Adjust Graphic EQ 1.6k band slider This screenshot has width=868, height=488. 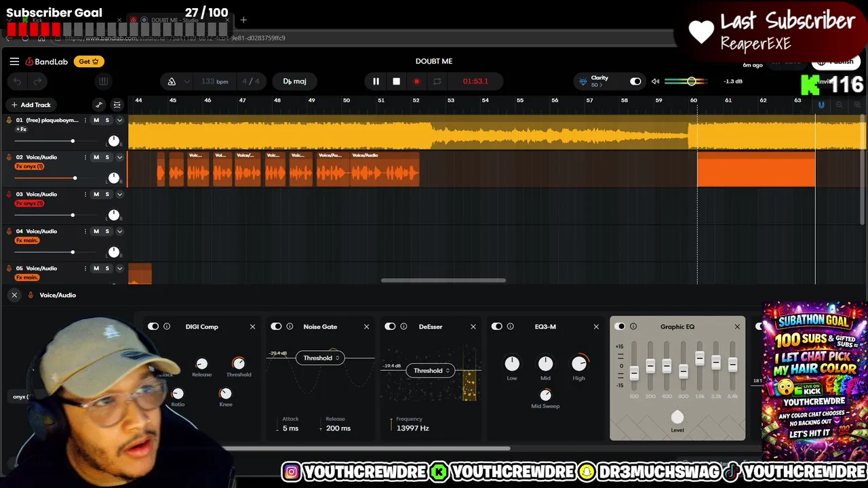[699, 359]
